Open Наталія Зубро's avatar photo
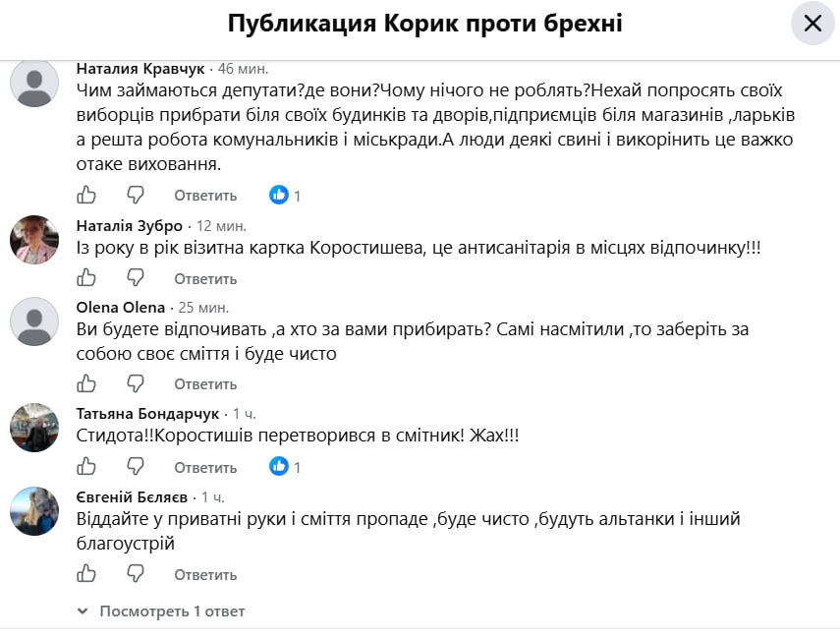The height and width of the screenshot is (640, 840). click(x=34, y=240)
